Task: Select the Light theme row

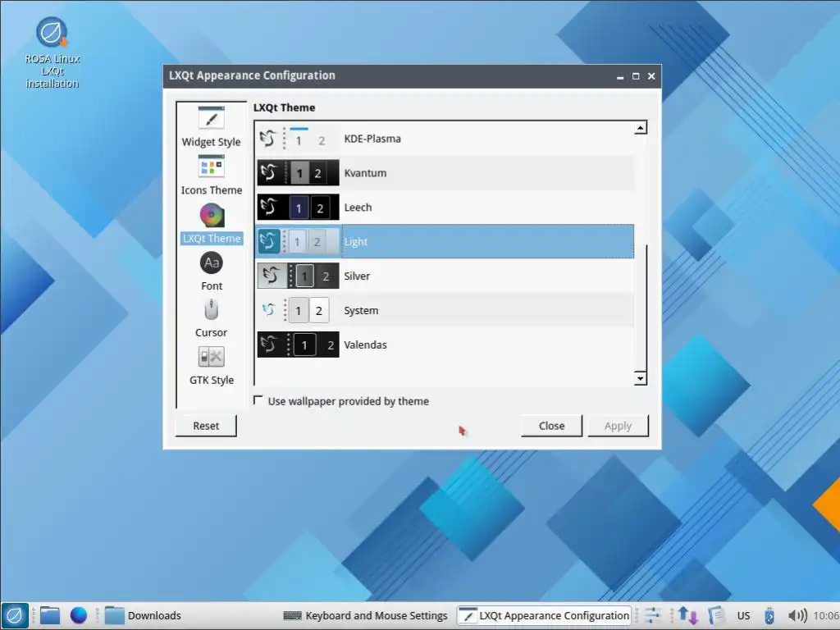Action: pyautogui.click(x=445, y=242)
